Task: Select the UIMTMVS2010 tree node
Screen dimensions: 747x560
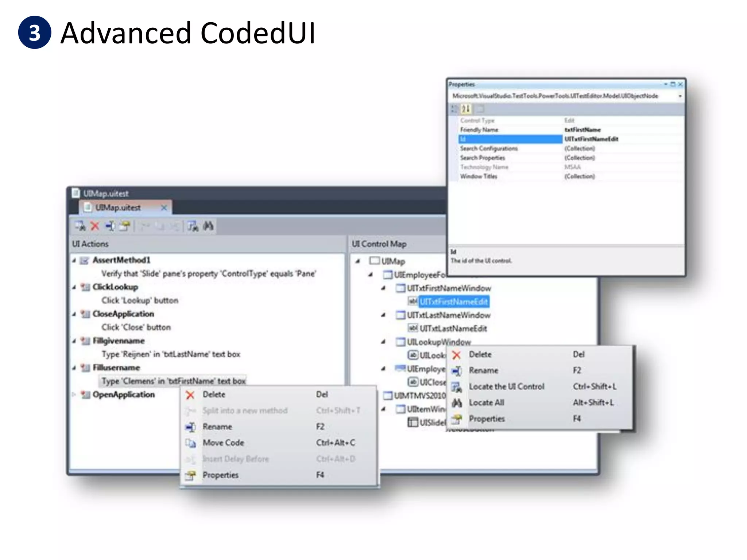Action: click(x=419, y=396)
